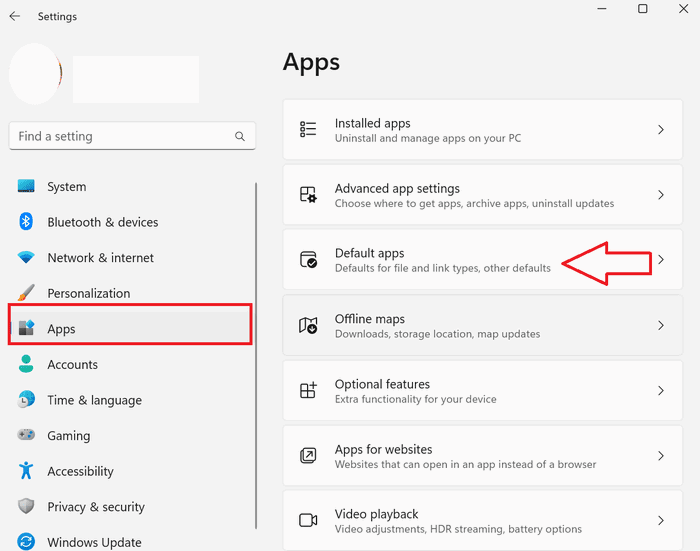Click the Apps sidebar icon
The height and width of the screenshot is (551, 700).
[x=26, y=328]
